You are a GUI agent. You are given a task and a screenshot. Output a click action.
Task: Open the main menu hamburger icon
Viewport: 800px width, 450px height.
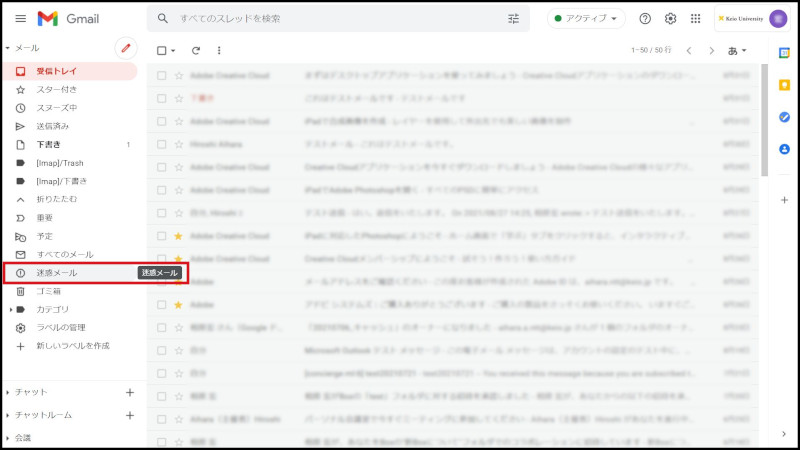[x=20, y=19]
